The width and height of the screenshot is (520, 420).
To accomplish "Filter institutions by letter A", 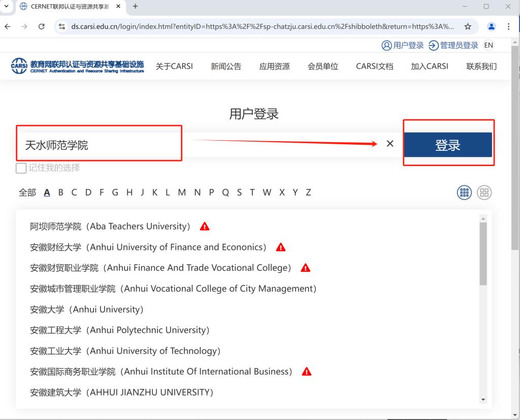I will point(47,192).
